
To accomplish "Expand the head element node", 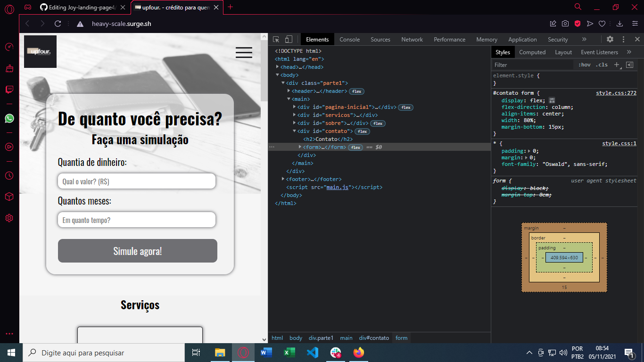I will [x=277, y=67].
